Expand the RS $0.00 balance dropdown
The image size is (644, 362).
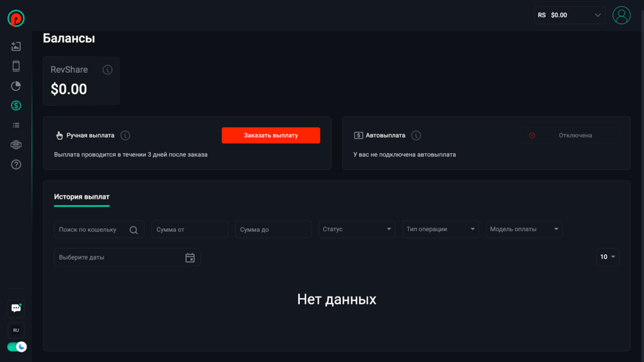pyautogui.click(x=569, y=15)
